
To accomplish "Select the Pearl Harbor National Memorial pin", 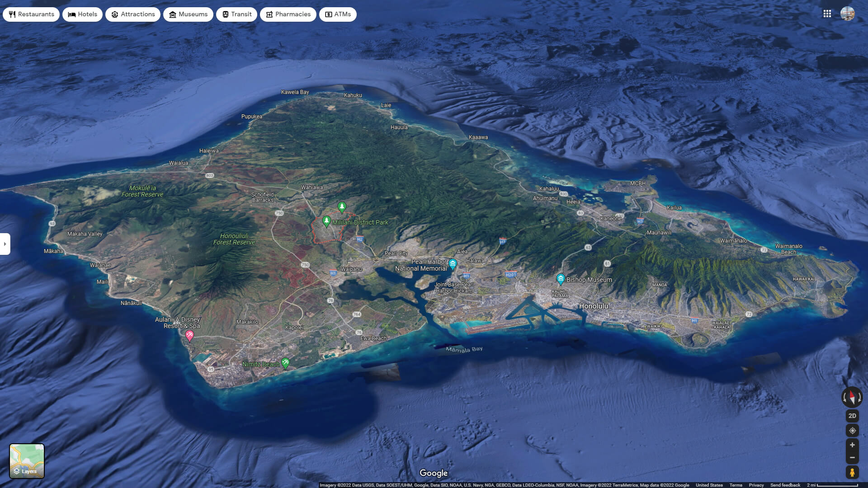I will click(x=453, y=263).
